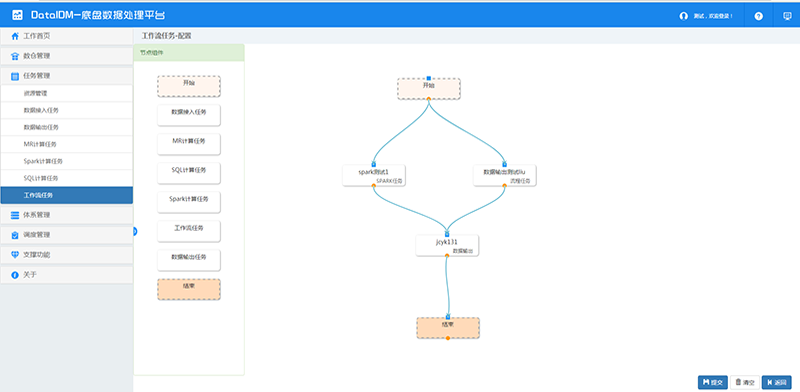The height and width of the screenshot is (392, 800).
Task: Click the DataIDM platform logo icon
Action: click(x=18, y=15)
